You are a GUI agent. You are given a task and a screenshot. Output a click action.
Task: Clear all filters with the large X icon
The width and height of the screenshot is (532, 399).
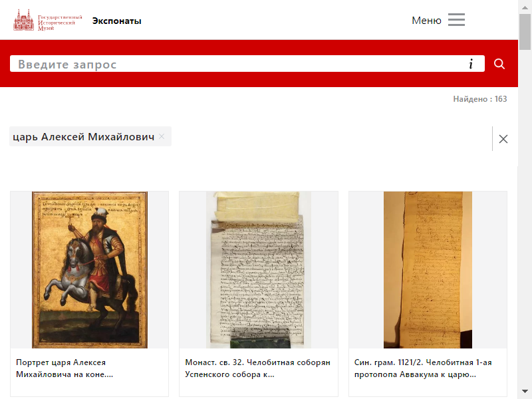point(503,139)
